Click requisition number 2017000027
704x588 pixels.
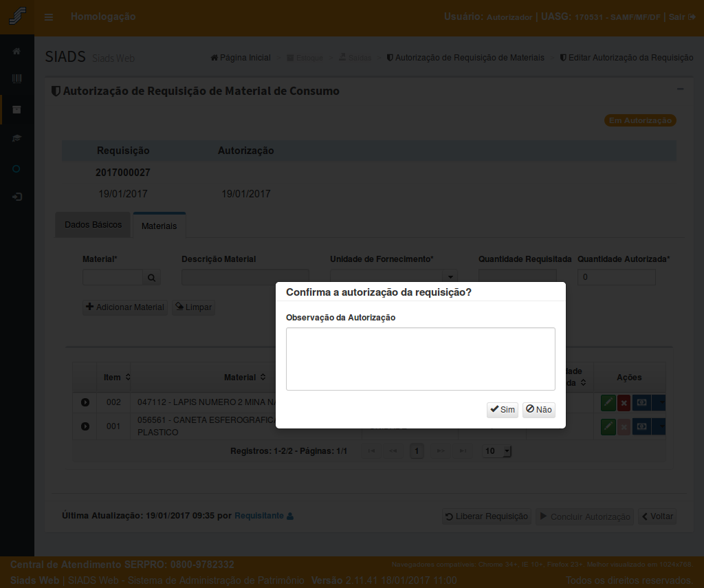point(123,173)
